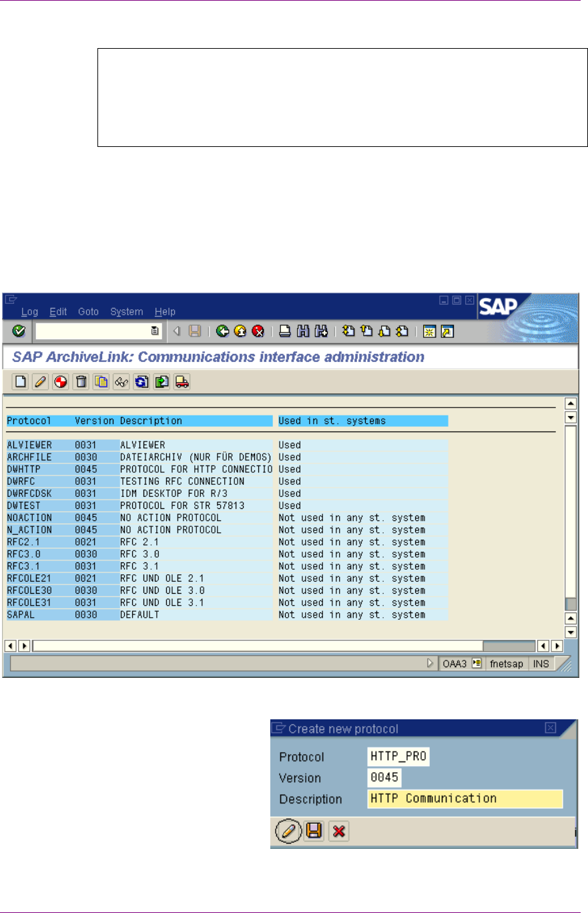
Task: Click the Generate Shortcut icon
Action: (x=447, y=330)
